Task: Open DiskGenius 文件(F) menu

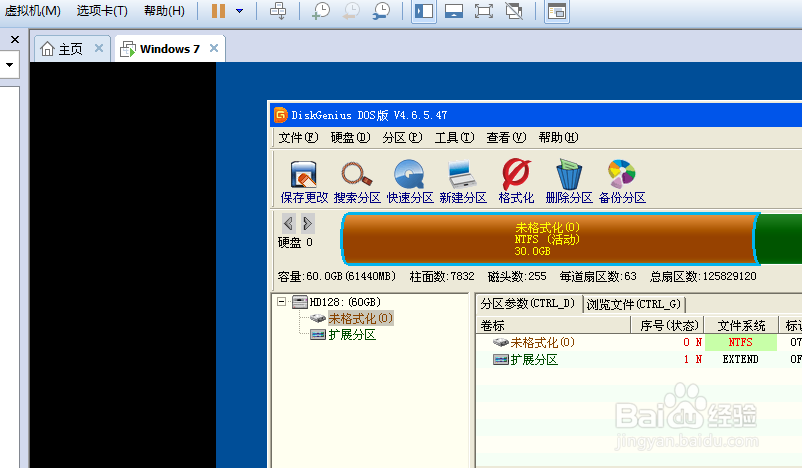Action: tap(298, 138)
